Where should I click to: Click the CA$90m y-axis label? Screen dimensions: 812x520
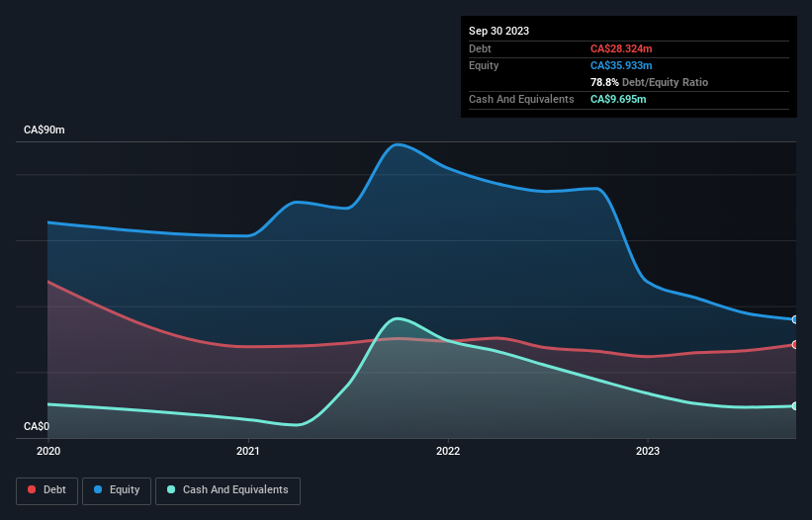(45, 130)
